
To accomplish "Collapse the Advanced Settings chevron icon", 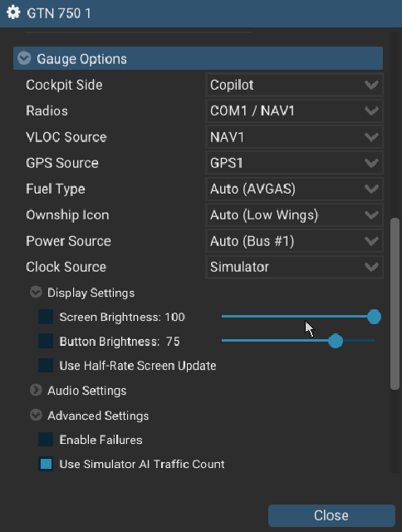I will pos(36,415).
